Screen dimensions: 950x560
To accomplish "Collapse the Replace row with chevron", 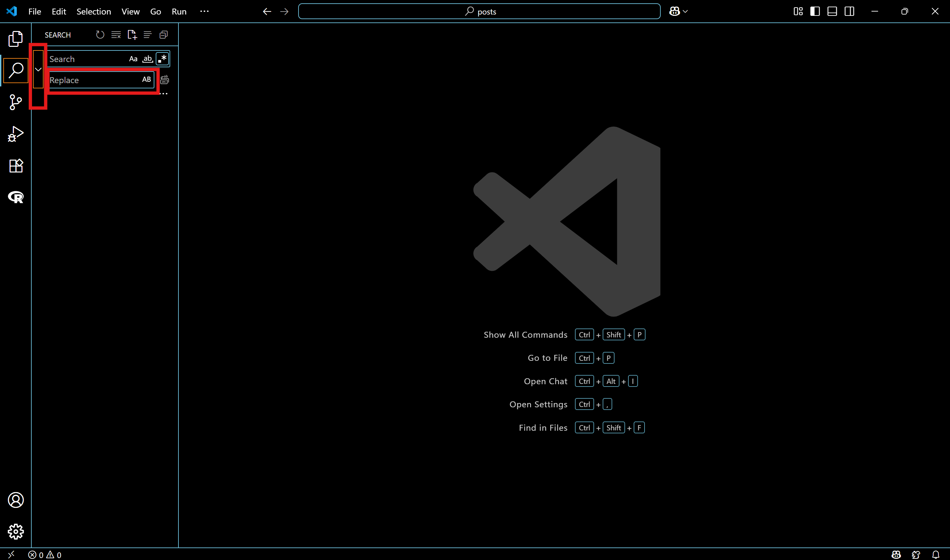I will 38,70.
